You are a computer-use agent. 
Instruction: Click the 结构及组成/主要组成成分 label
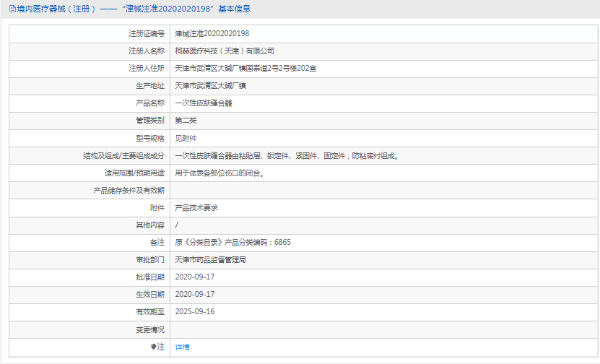(124, 156)
